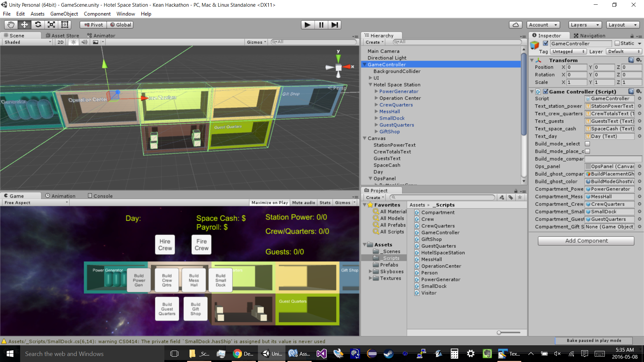Click the Play button
The height and width of the screenshot is (362, 644).
tap(307, 25)
